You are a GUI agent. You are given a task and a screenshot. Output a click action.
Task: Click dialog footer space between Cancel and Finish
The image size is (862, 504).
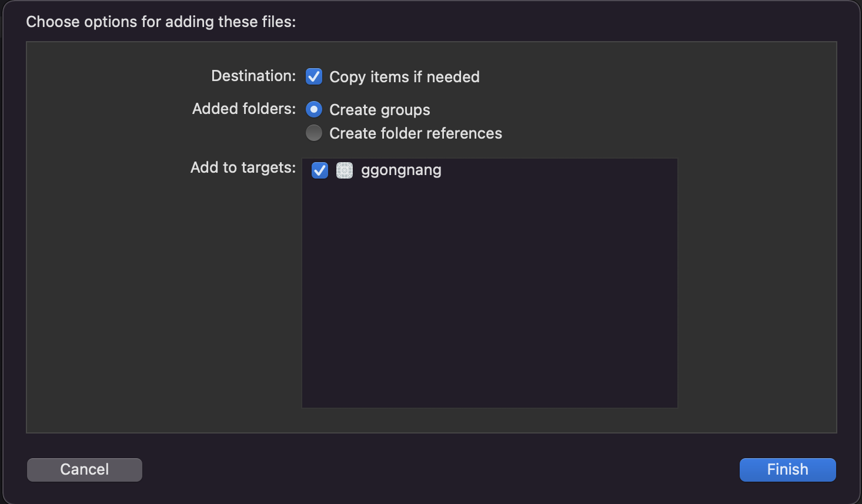coord(440,469)
